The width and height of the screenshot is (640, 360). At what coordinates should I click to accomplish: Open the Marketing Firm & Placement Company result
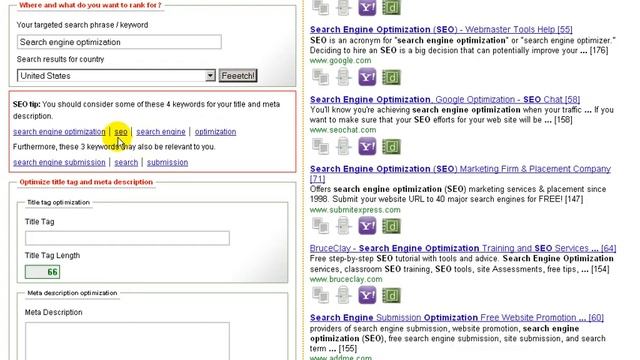point(460,173)
